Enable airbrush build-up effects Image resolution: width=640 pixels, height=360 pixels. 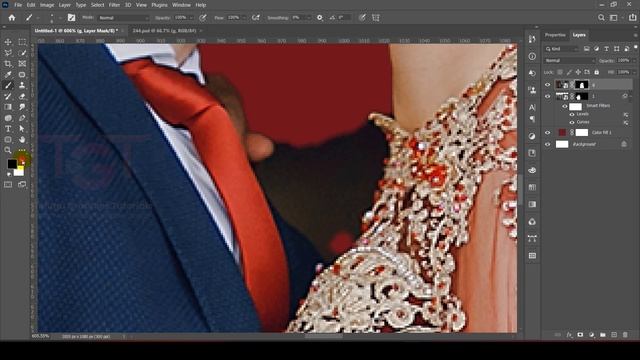pos(256,18)
